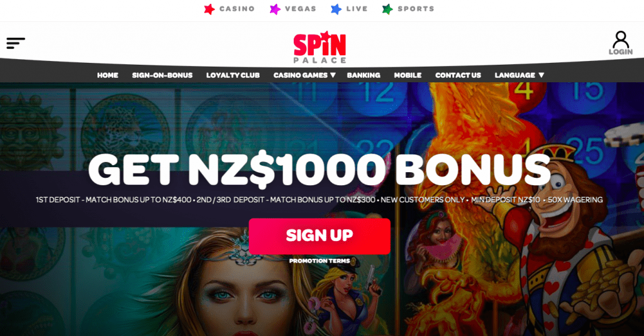
Task: Open the hamburger menu icon
Action: [x=16, y=43]
